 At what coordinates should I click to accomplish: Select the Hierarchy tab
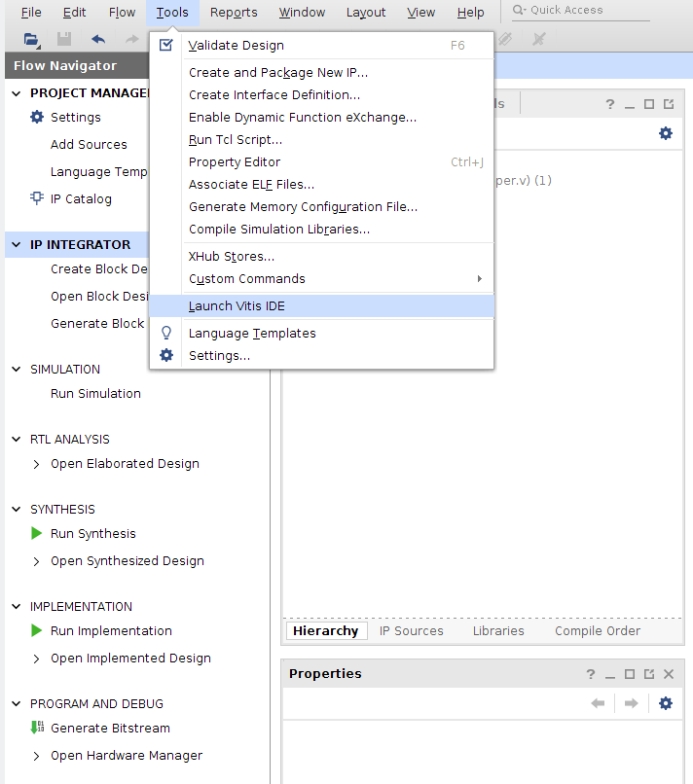pyautogui.click(x=326, y=631)
